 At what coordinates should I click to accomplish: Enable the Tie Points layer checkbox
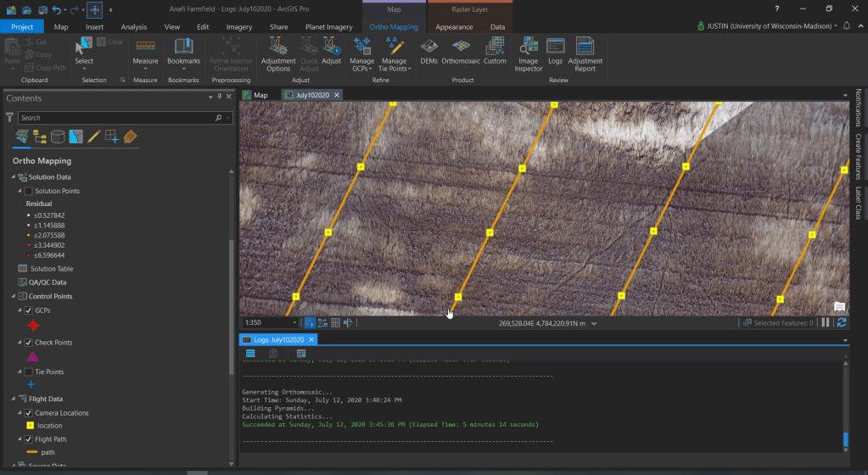pyautogui.click(x=28, y=372)
